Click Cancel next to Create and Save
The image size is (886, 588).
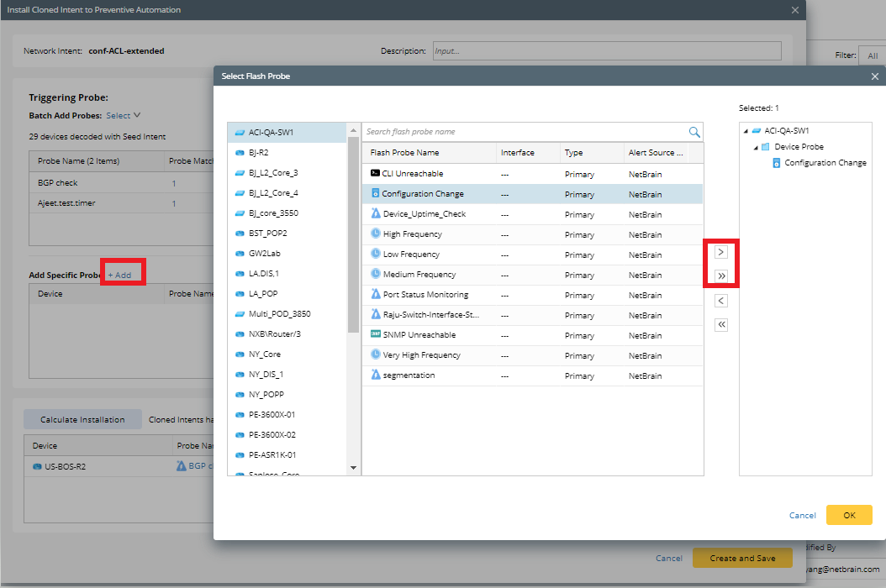click(x=669, y=558)
